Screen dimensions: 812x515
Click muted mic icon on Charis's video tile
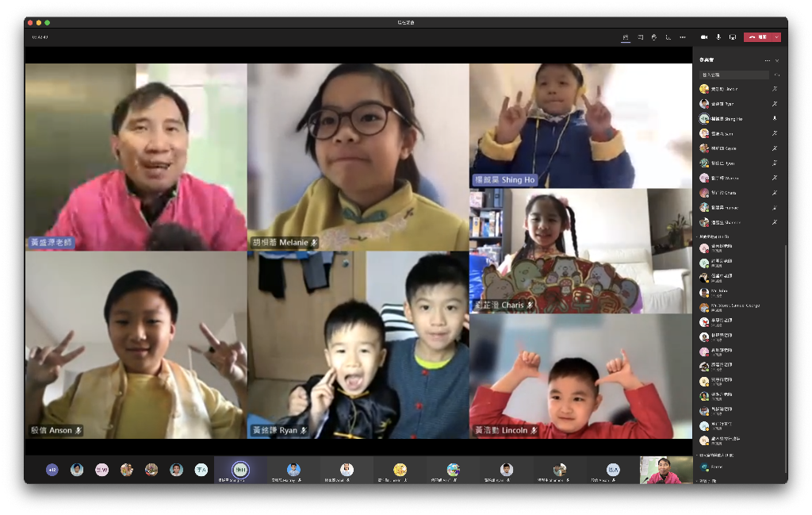click(530, 306)
